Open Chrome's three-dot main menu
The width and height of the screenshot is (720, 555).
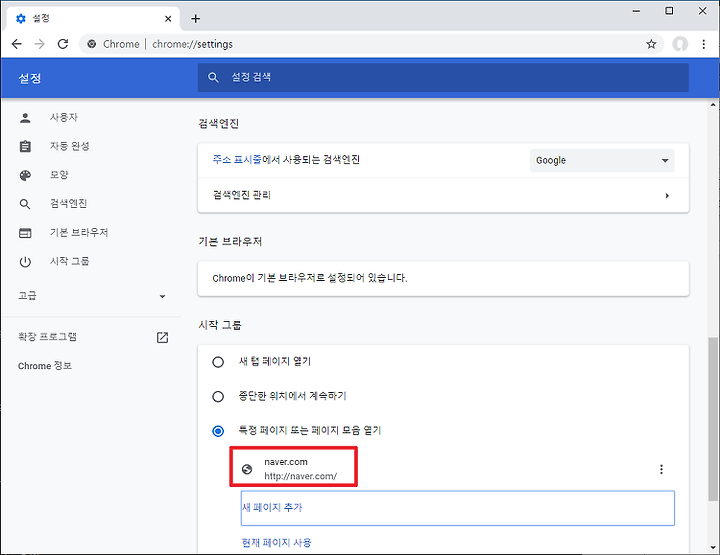[x=703, y=44]
